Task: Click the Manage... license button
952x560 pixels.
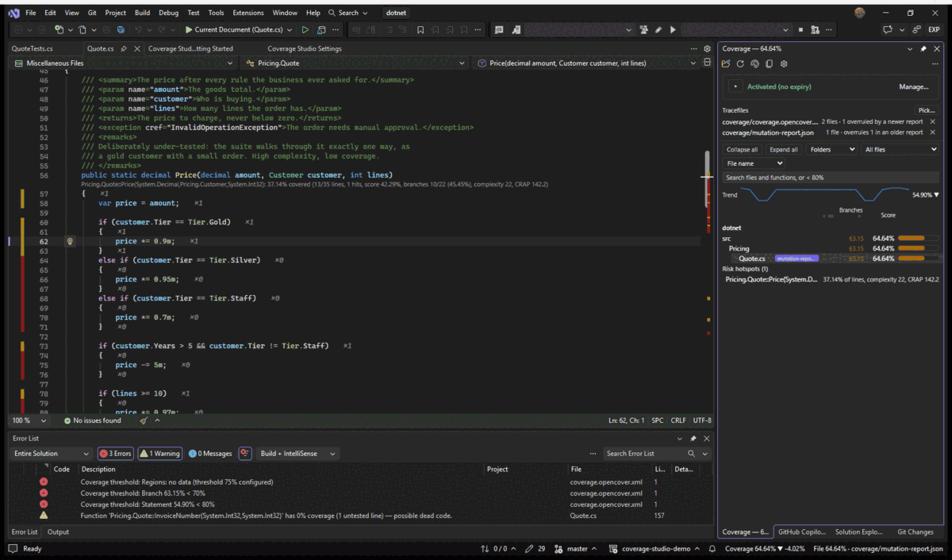Action: (x=913, y=86)
